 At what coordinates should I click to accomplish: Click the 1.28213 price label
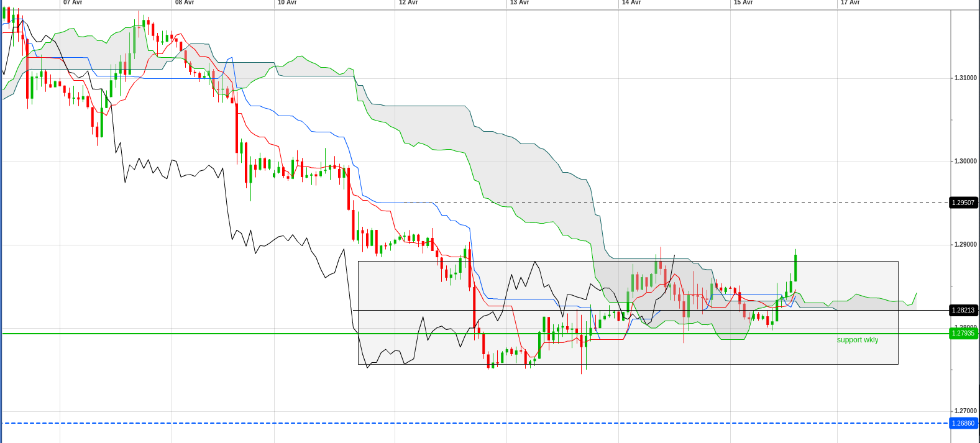point(963,310)
